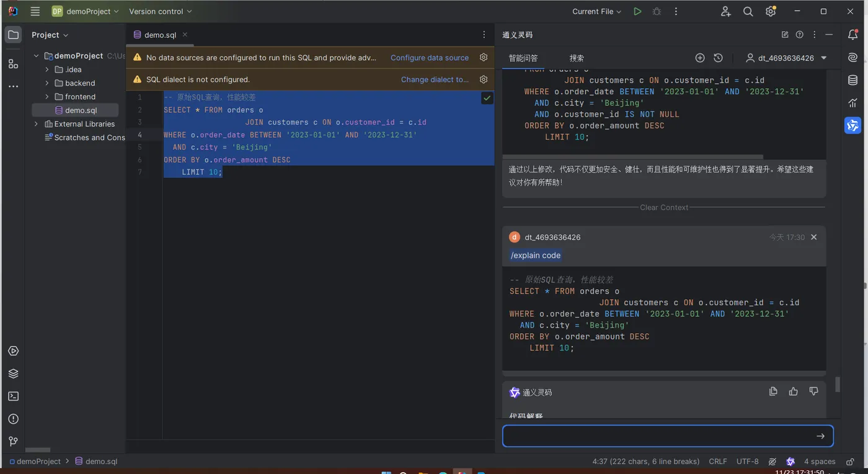Open the Problems tool window
Screen dimensions: 868x474
(13, 419)
